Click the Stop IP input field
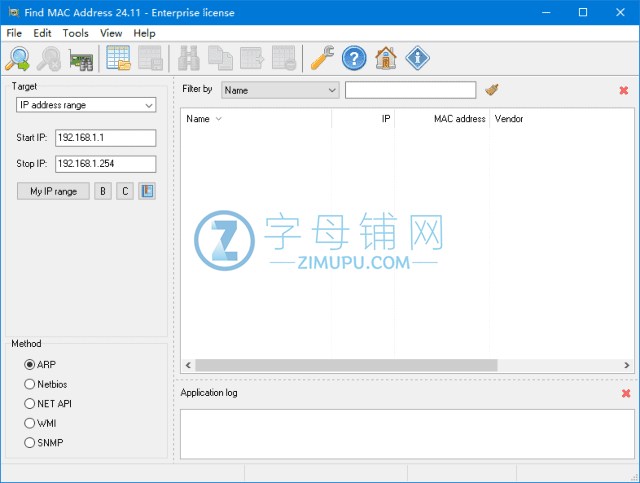 pos(106,164)
